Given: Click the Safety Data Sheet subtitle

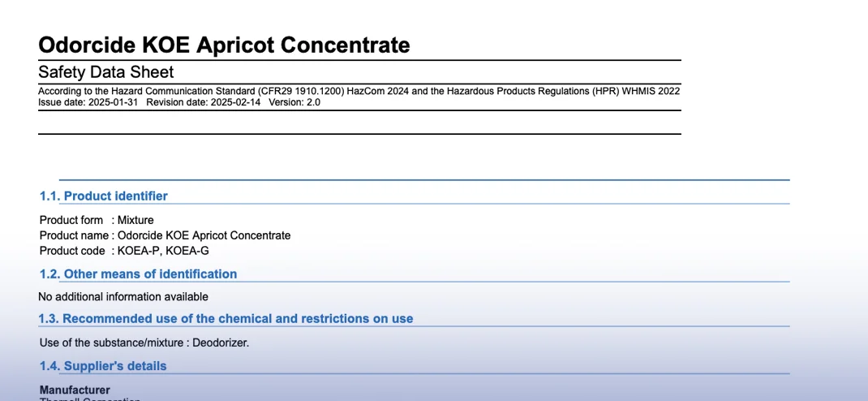Looking at the screenshot, I should coord(106,72).
